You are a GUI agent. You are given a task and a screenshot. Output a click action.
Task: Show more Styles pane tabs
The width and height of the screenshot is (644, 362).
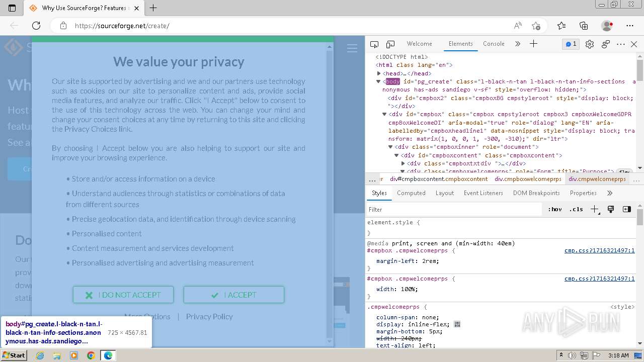click(x=610, y=193)
